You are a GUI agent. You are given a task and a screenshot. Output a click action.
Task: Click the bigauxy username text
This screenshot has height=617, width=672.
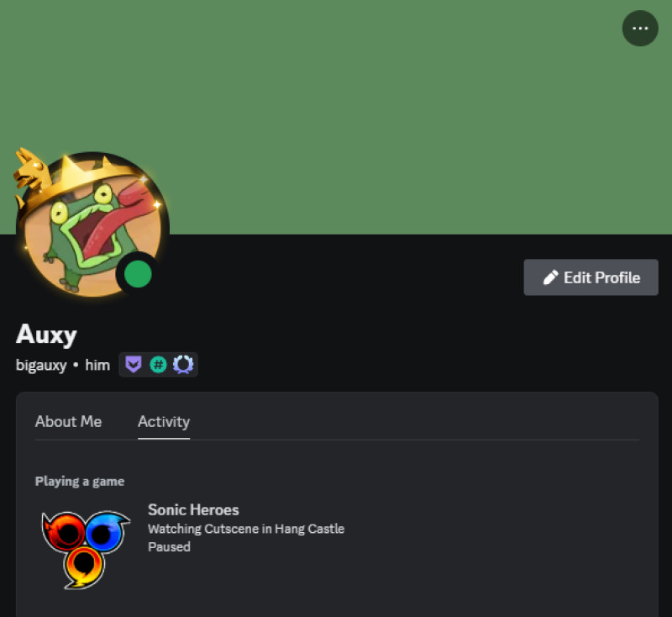coord(41,366)
